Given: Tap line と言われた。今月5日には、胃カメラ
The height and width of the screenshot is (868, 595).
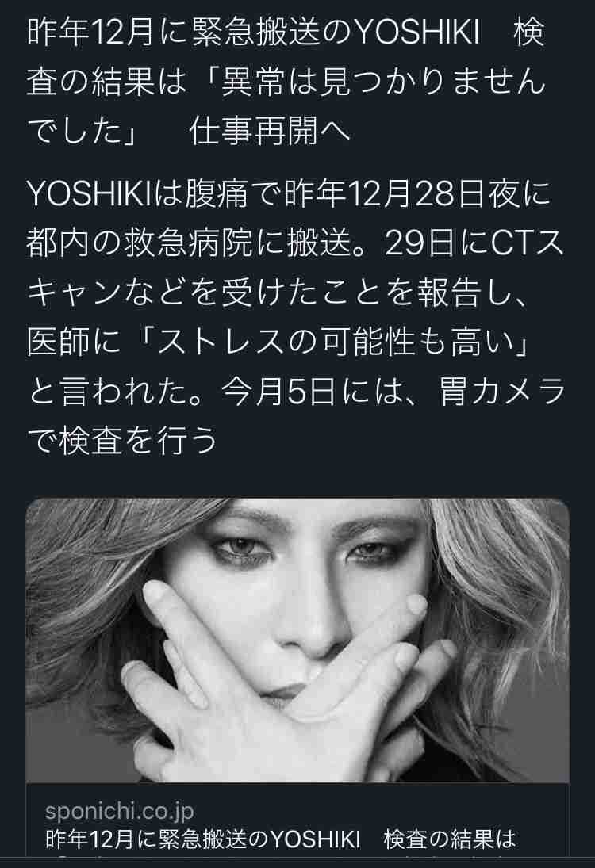Looking at the screenshot, I should tap(297, 392).
